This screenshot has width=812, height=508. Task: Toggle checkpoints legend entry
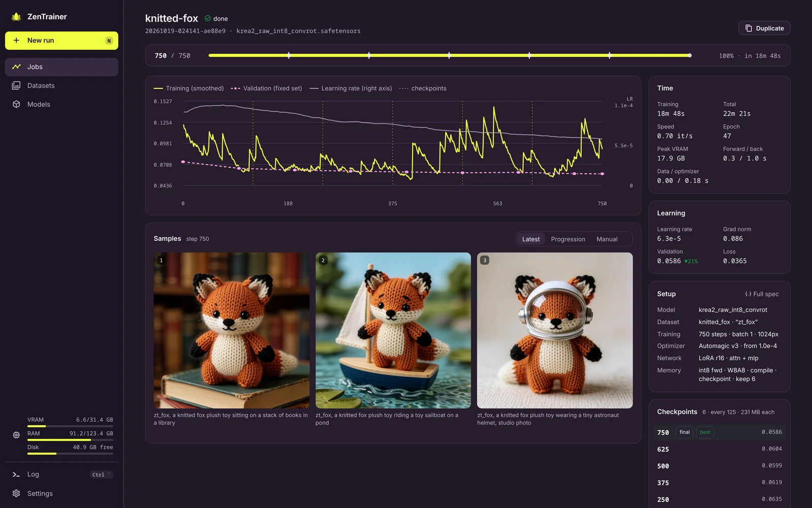coord(423,88)
